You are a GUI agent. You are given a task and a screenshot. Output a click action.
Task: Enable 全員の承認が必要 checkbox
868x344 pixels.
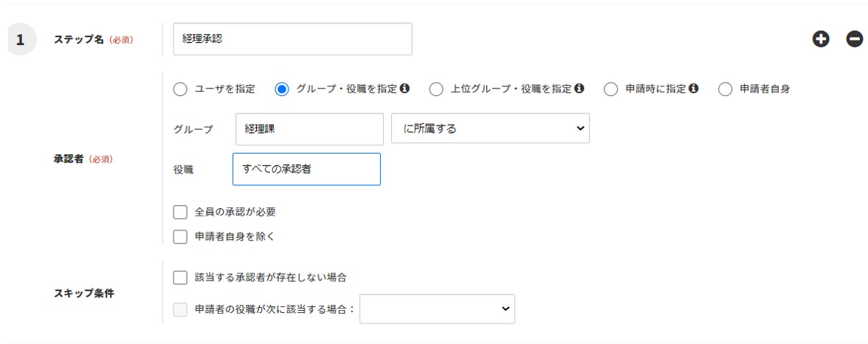point(180,213)
